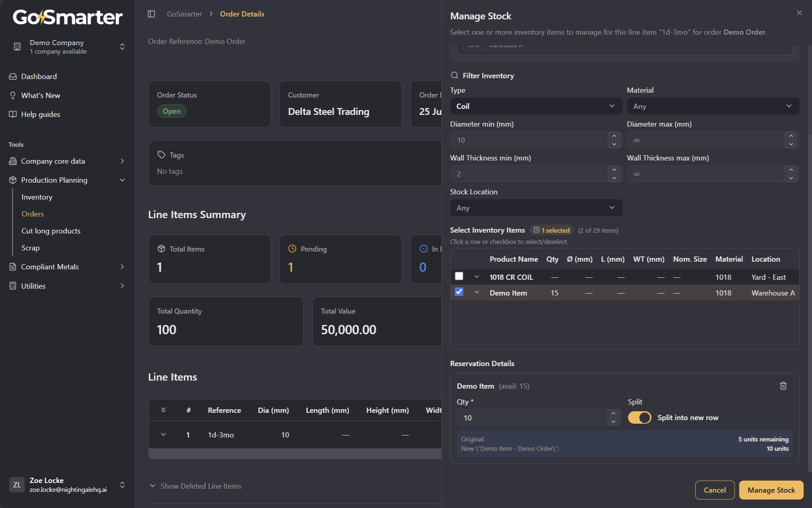Expand all line items via header chevrons
The height and width of the screenshot is (508, 812).
click(x=163, y=410)
